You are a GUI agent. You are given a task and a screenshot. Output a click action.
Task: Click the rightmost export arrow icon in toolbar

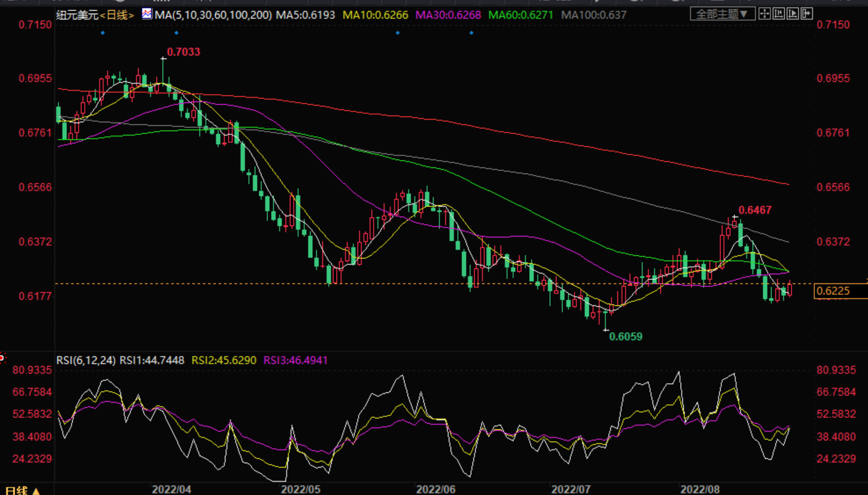click(x=807, y=14)
